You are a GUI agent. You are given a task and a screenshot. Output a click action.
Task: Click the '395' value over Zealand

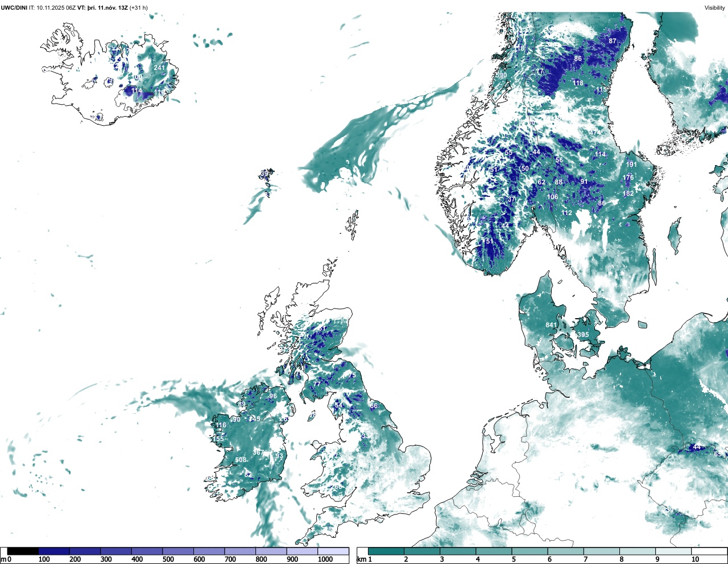583,335
